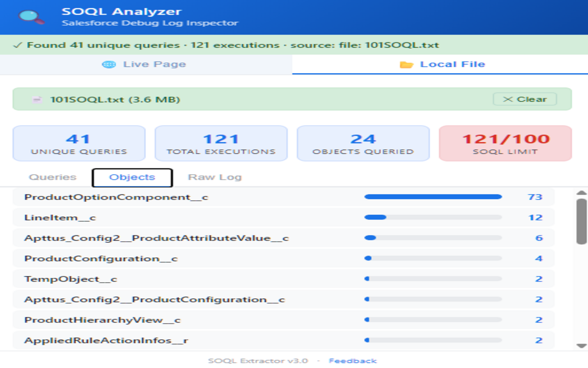Click the ProductOptionComponent__c usage bar

click(433, 197)
